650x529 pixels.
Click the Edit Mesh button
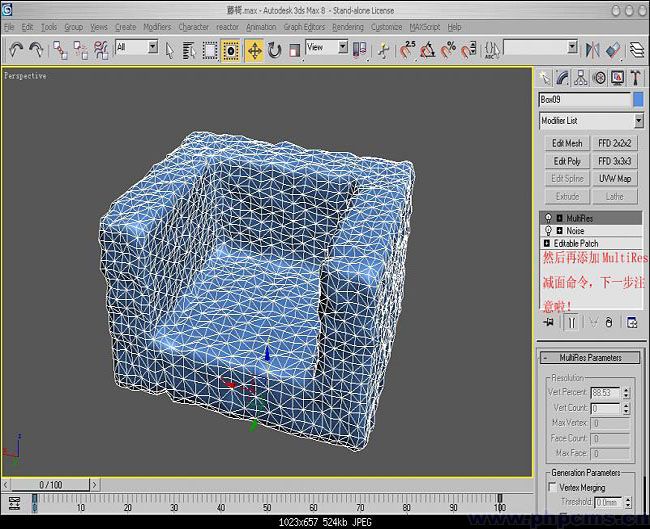567,143
